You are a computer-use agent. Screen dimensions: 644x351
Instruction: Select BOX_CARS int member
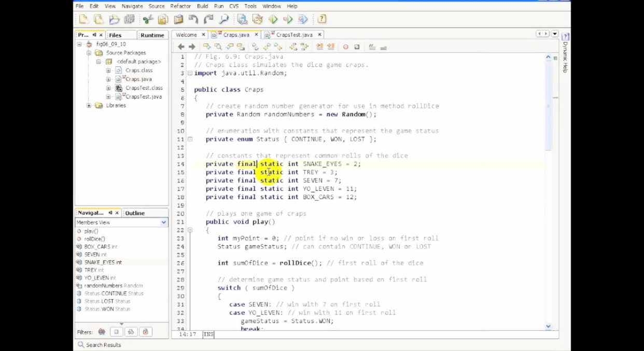pos(101,247)
